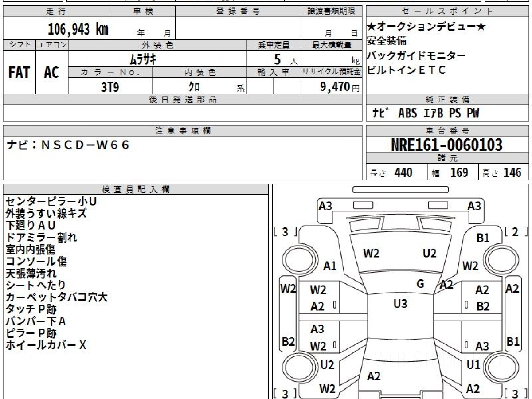Select the 乗車定員 label
Screen dimensions: 532x399
tap(274, 45)
